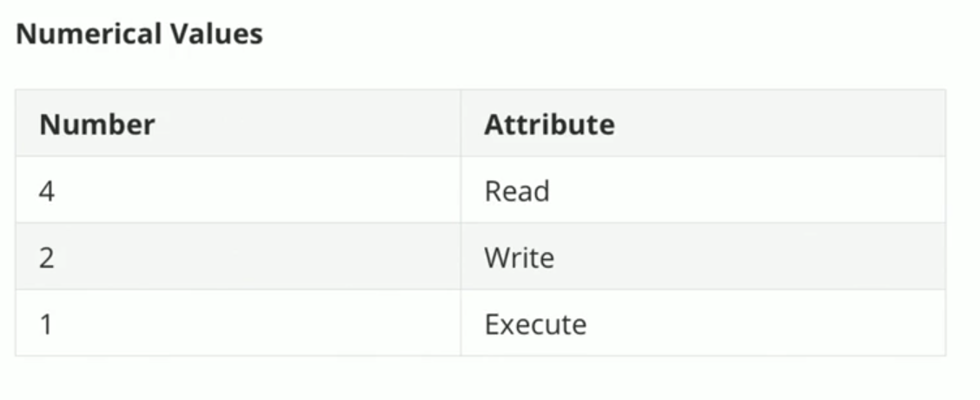Click the "Numerical Values" heading
This screenshot has height=400, width=980.
click(139, 35)
